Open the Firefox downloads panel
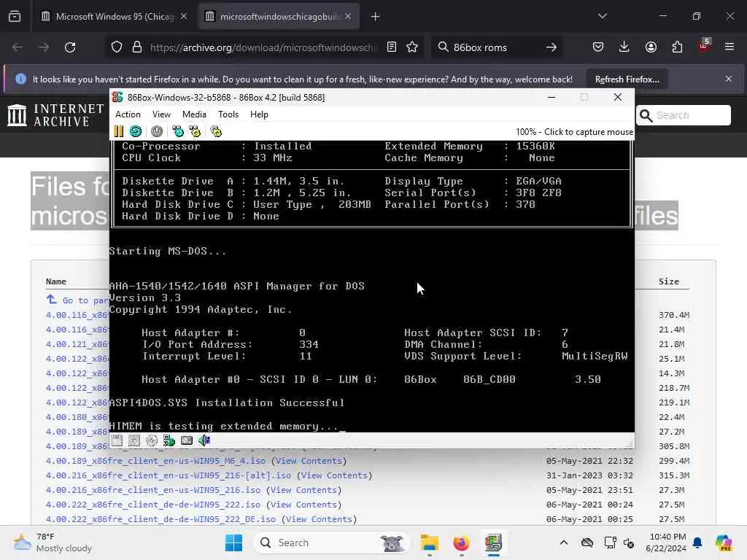 pyautogui.click(x=624, y=47)
